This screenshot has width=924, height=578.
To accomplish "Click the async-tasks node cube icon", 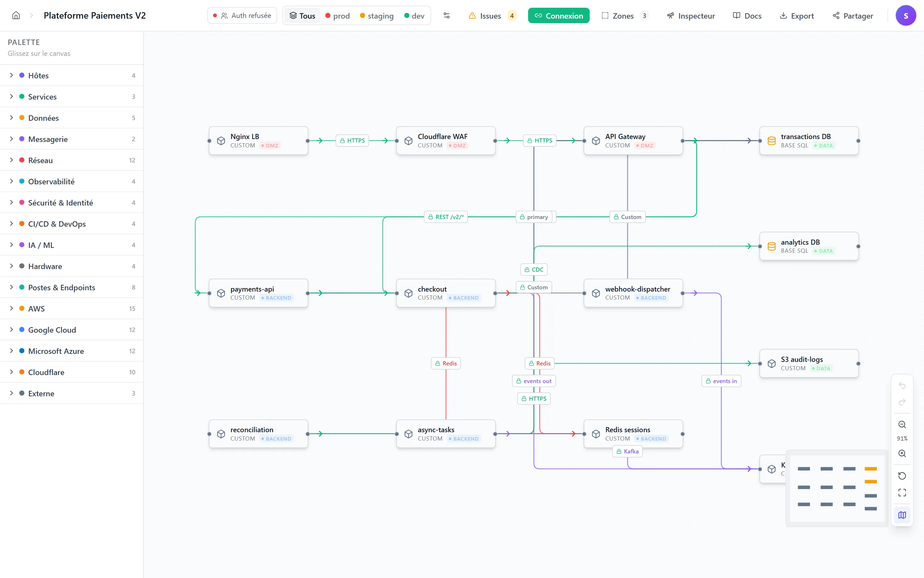I will 408,434.
